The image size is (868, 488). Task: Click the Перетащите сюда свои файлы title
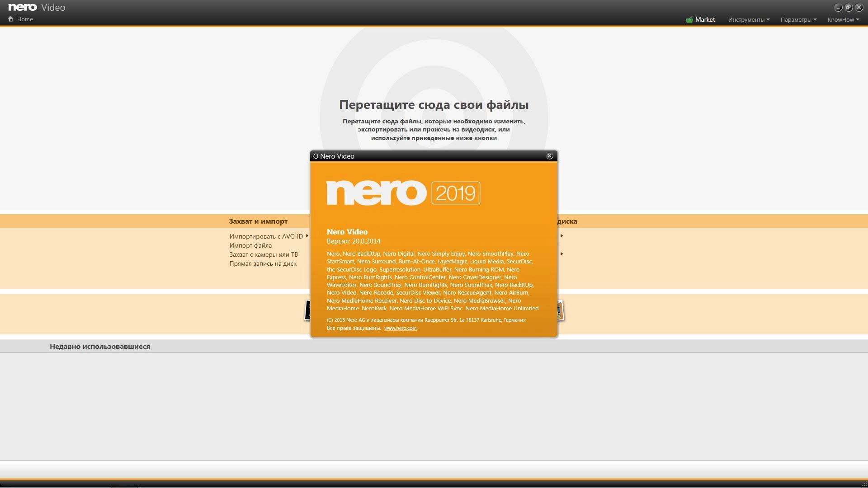pyautogui.click(x=434, y=104)
